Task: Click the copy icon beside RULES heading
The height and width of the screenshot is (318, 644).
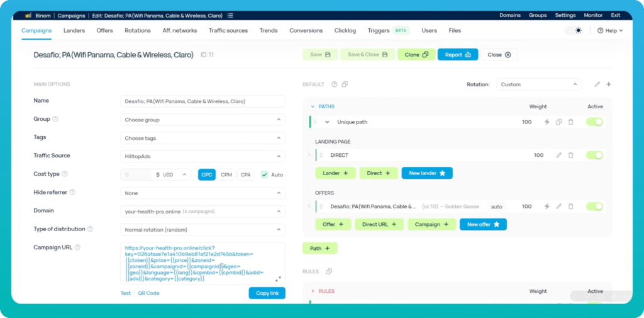Action: (x=328, y=271)
